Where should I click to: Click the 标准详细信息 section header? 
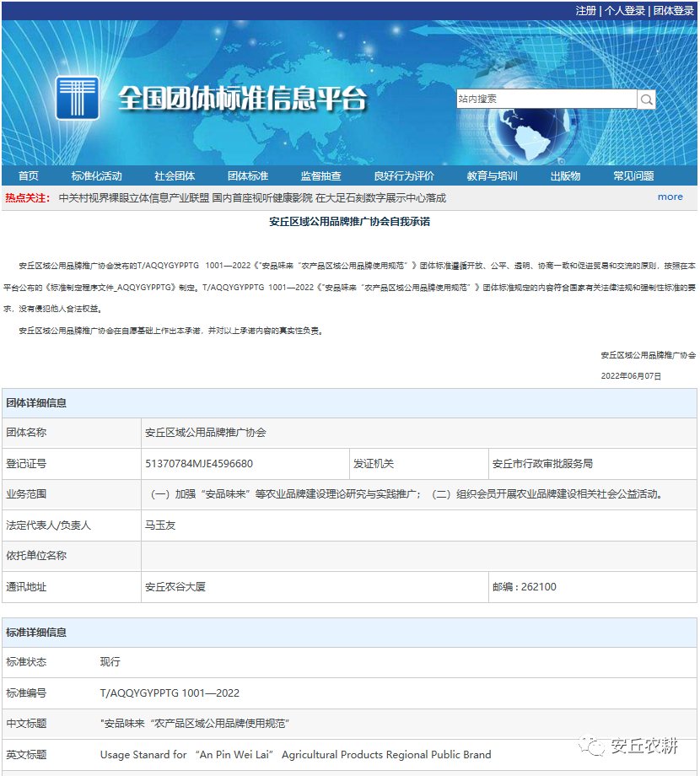(x=36, y=633)
